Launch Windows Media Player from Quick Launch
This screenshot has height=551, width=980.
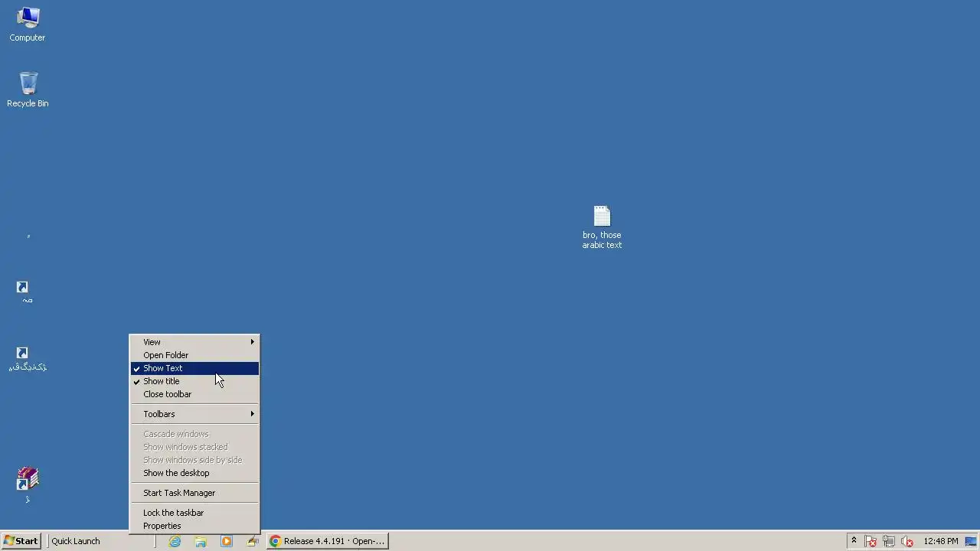click(x=226, y=541)
